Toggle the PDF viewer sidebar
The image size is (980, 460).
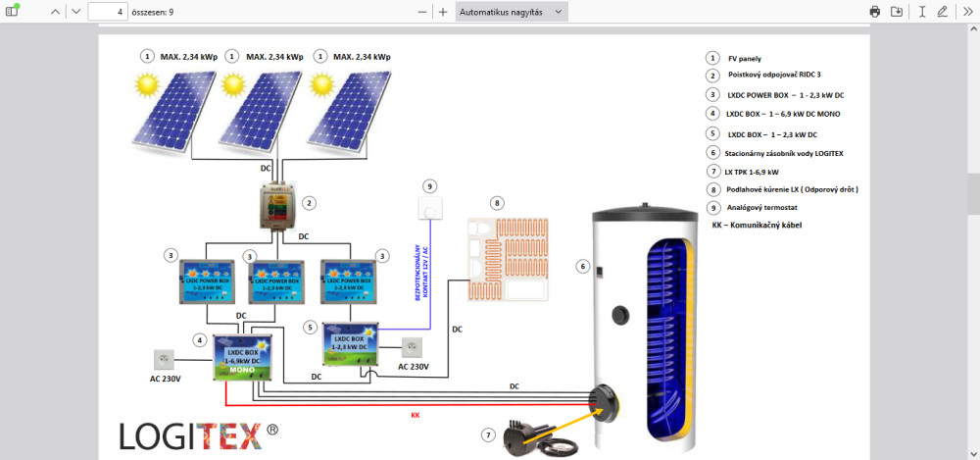click(13, 11)
